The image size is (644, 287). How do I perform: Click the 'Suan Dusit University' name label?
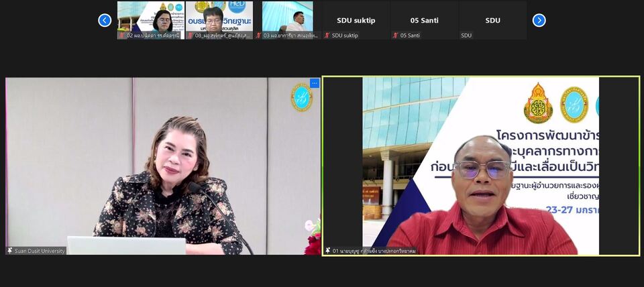click(x=40, y=251)
